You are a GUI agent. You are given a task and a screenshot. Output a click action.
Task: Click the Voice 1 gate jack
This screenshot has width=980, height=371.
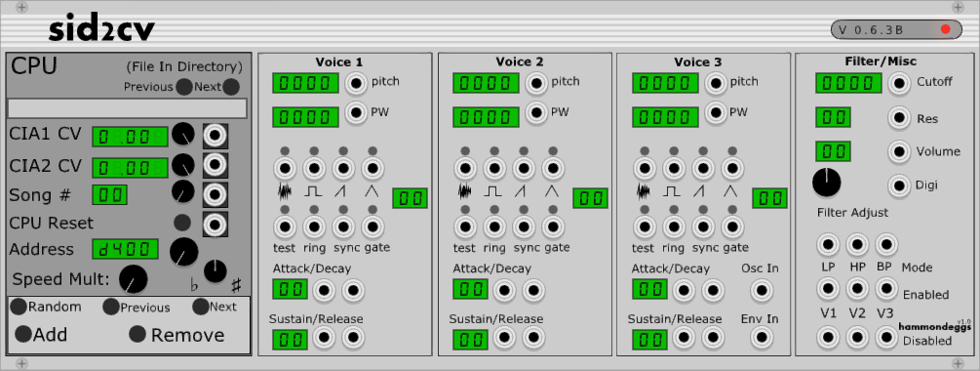pyautogui.click(x=372, y=227)
